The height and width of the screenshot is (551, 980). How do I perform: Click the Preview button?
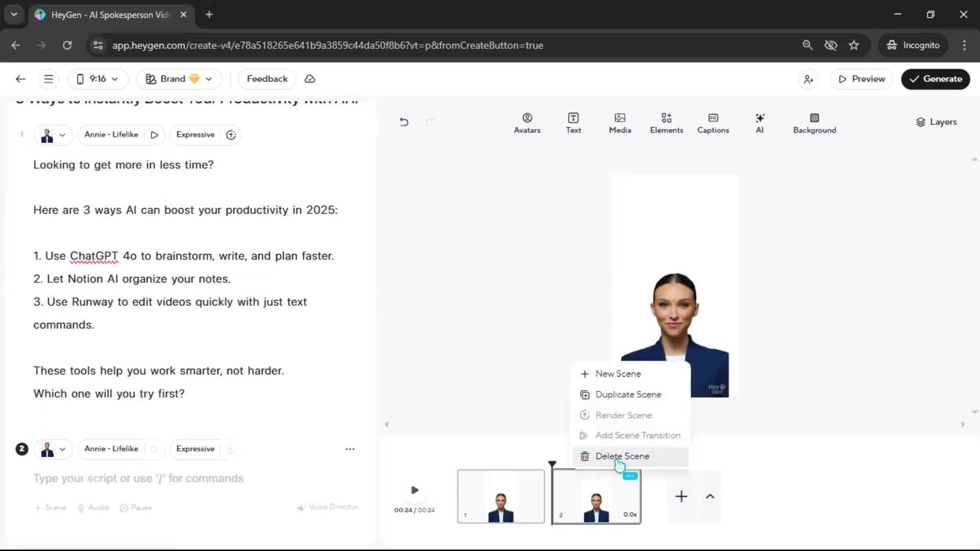(861, 79)
